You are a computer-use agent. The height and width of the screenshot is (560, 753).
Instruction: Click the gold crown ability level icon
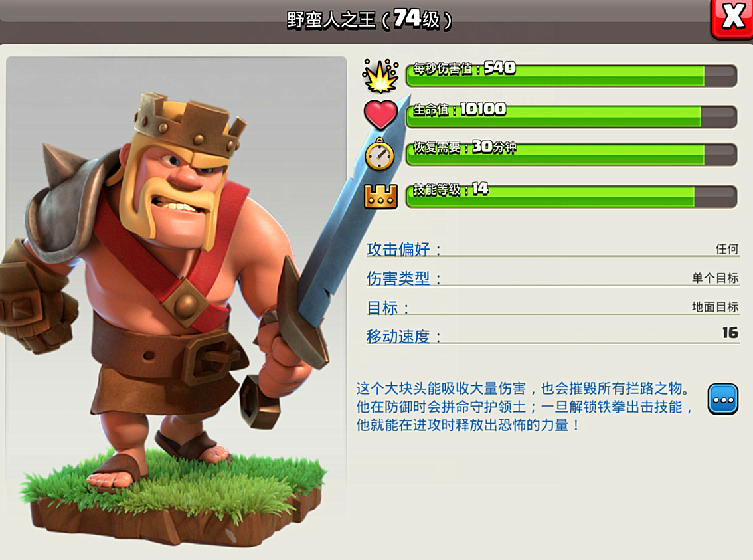[x=380, y=196]
